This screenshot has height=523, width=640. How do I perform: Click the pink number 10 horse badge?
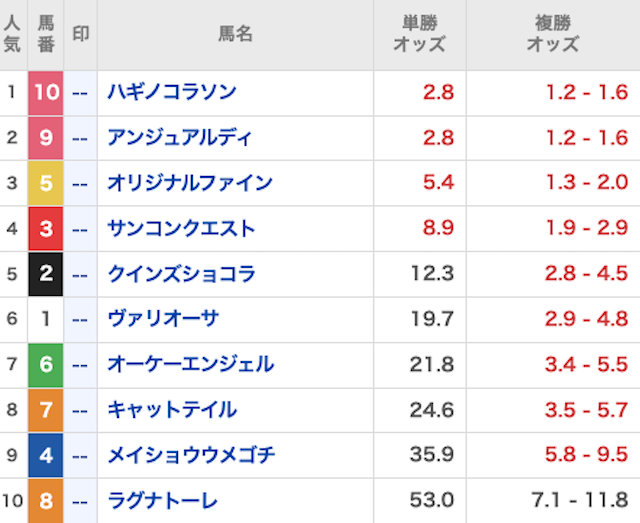click(x=46, y=93)
